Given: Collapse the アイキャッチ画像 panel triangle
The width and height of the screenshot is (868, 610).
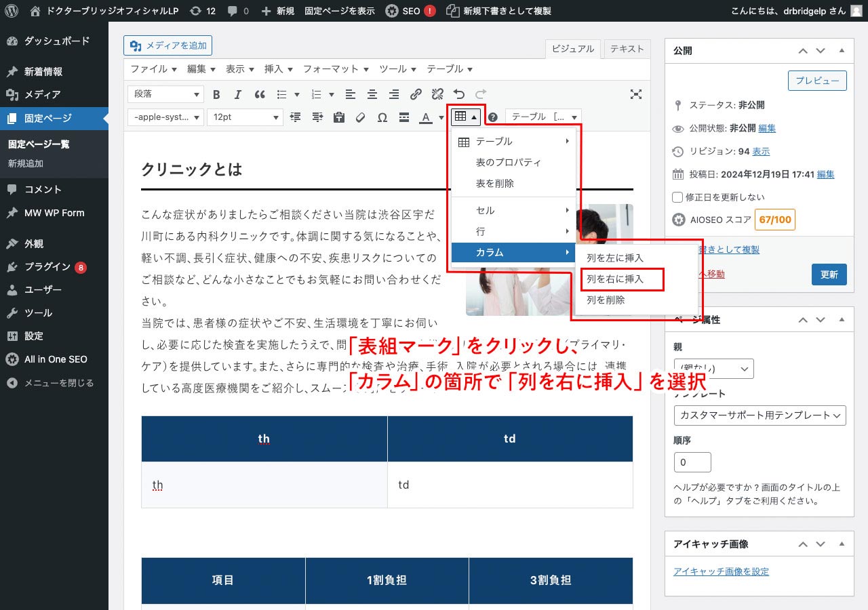Looking at the screenshot, I should [842, 544].
